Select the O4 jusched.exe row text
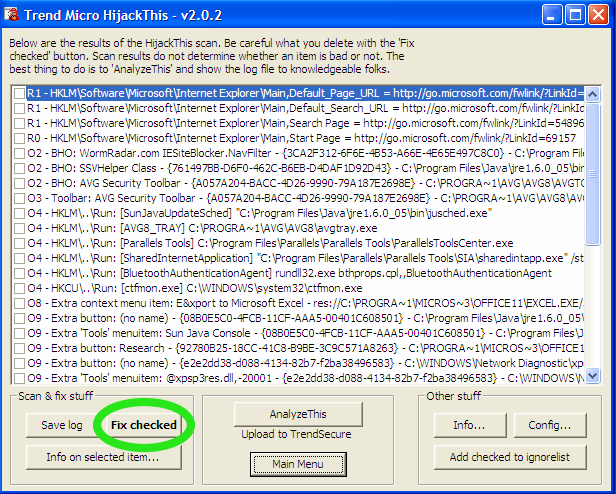 coord(260,213)
